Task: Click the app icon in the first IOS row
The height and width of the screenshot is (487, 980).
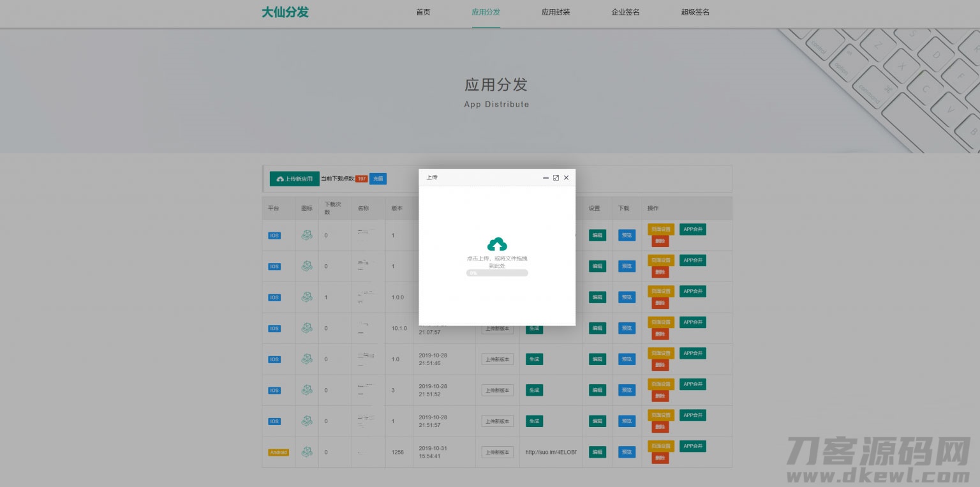Action: tap(307, 235)
